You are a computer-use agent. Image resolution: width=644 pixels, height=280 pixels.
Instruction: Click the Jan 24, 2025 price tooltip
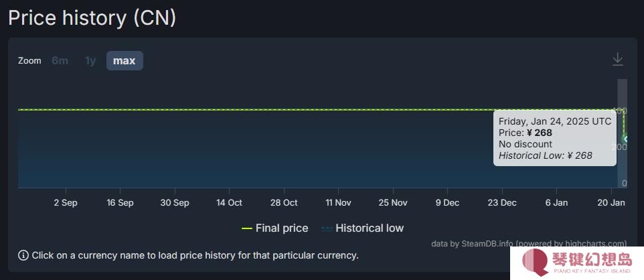click(554, 138)
